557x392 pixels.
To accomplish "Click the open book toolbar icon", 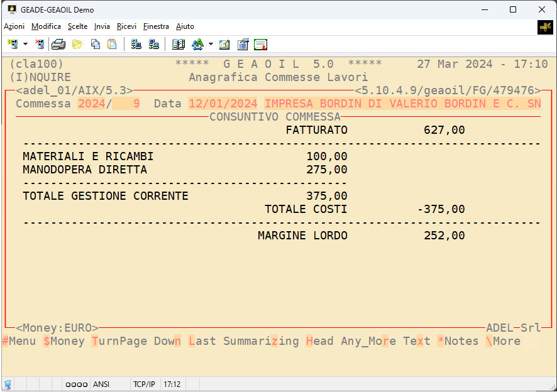I will click(x=179, y=44).
